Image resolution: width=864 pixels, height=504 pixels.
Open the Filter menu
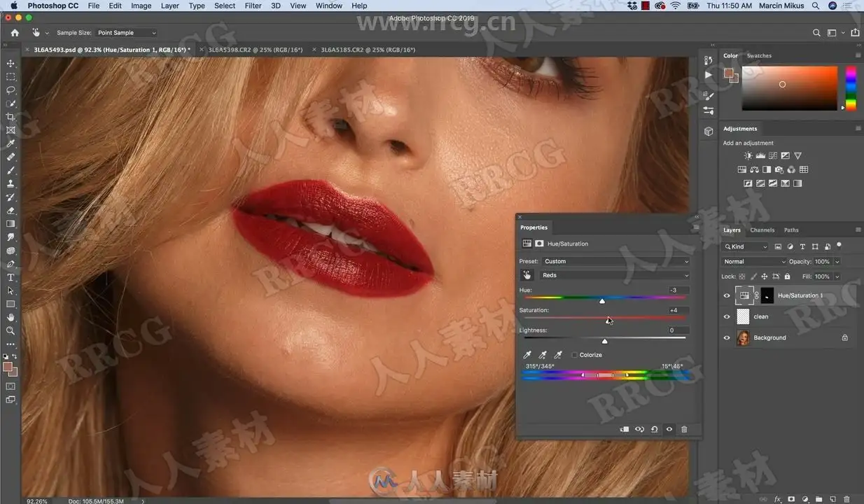click(x=253, y=6)
